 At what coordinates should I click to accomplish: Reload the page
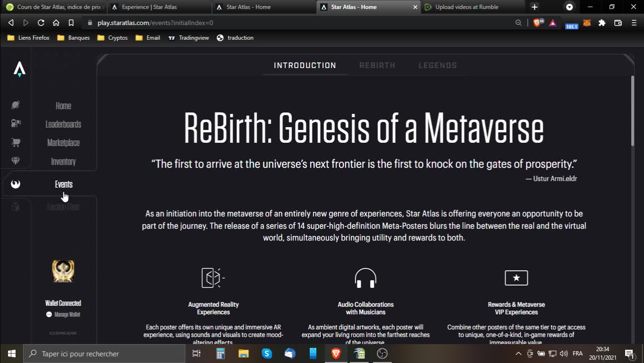pyautogui.click(x=41, y=23)
